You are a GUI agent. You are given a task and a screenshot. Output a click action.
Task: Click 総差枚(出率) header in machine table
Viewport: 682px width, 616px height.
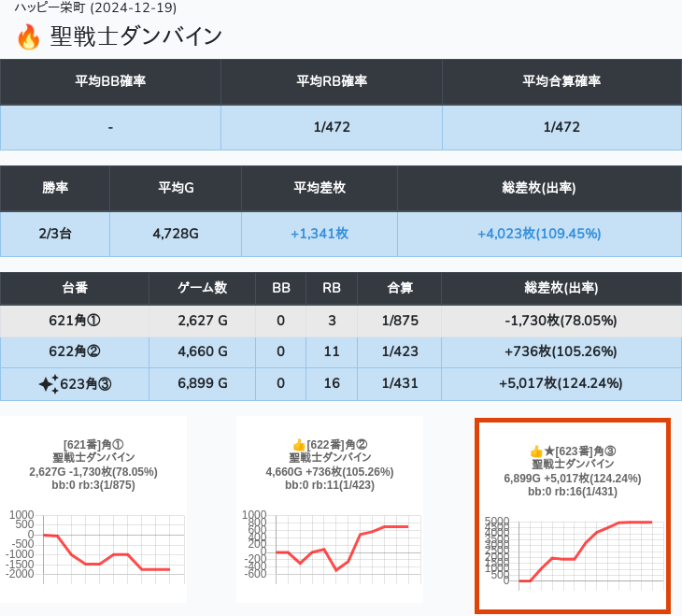coord(561,289)
